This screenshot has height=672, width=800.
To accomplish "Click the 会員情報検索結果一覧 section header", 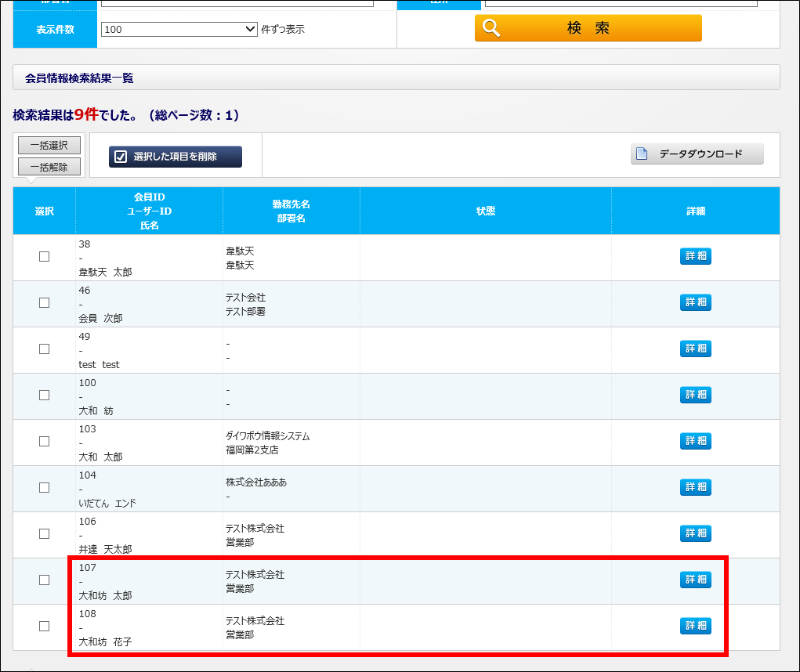I will coord(79,78).
